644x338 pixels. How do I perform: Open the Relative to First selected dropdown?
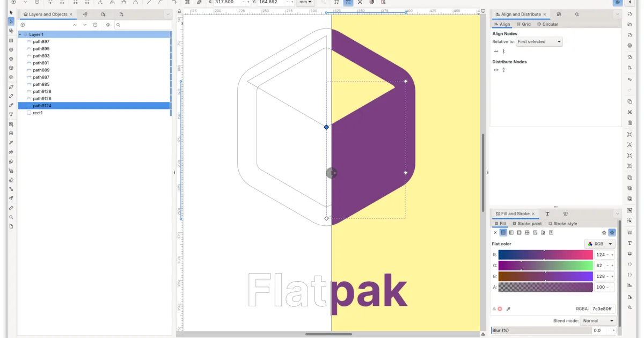539,41
